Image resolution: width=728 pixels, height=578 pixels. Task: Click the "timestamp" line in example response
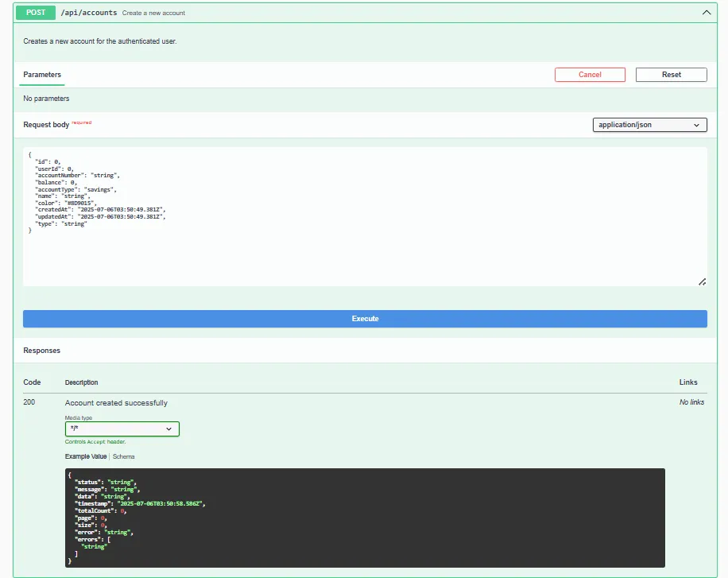coord(140,503)
